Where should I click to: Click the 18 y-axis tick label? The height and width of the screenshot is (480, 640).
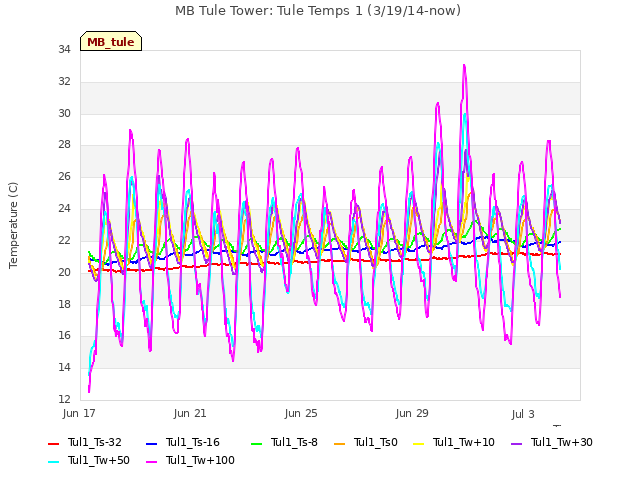click(64, 304)
